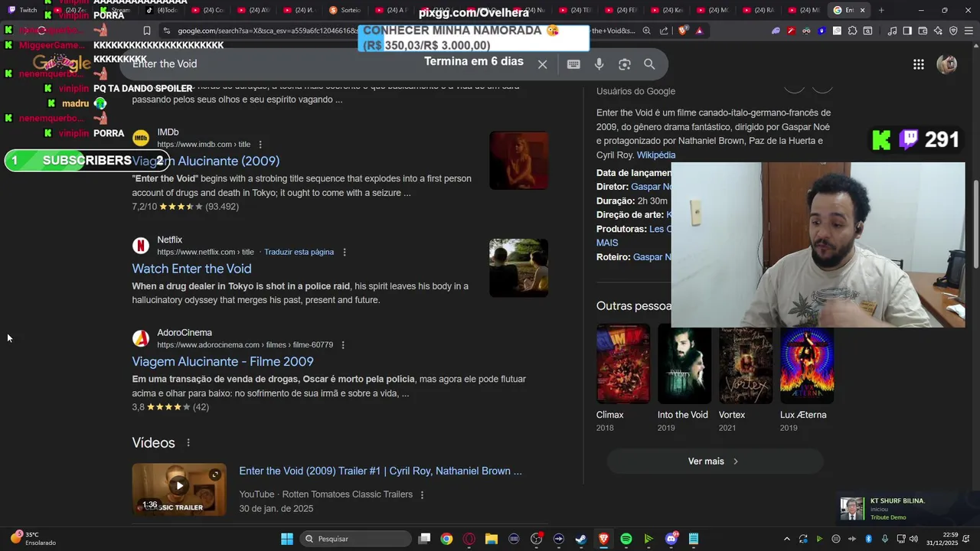Share this page from the address bar
980x551 pixels.
point(664,31)
